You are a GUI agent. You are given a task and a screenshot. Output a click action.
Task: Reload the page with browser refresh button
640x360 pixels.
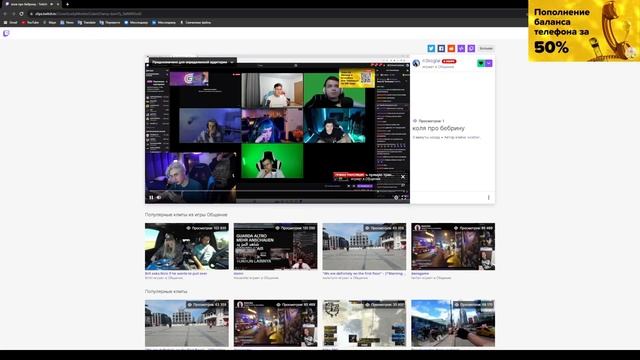[21, 13]
